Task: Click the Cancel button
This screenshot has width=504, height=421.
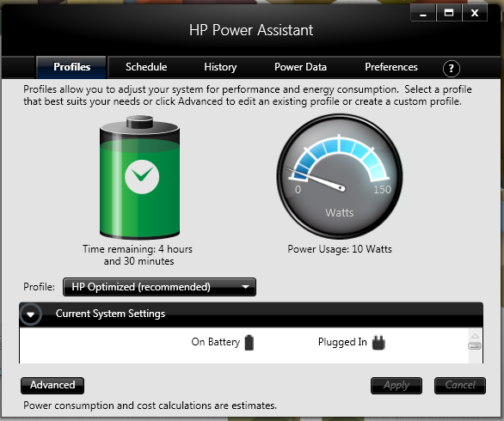Action: 460,385
